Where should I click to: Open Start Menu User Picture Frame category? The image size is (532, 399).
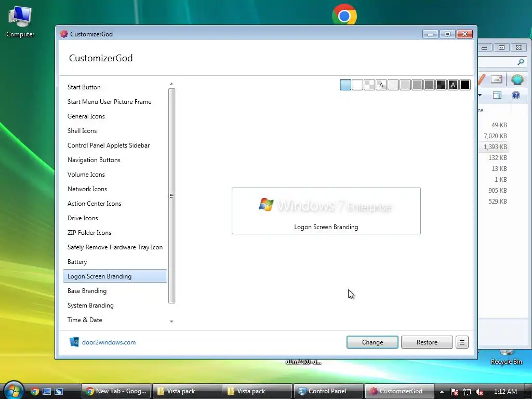point(115,102)
